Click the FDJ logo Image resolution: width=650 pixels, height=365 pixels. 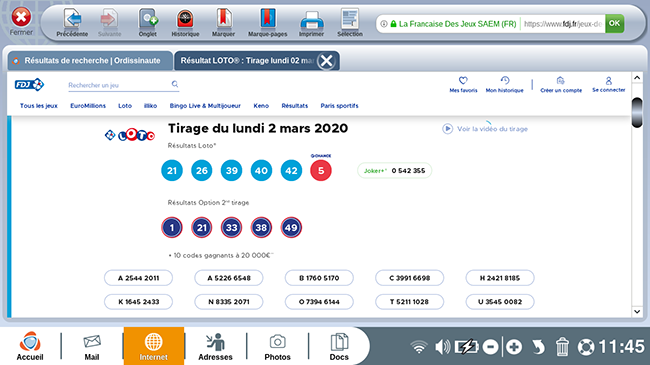(29, 85)
